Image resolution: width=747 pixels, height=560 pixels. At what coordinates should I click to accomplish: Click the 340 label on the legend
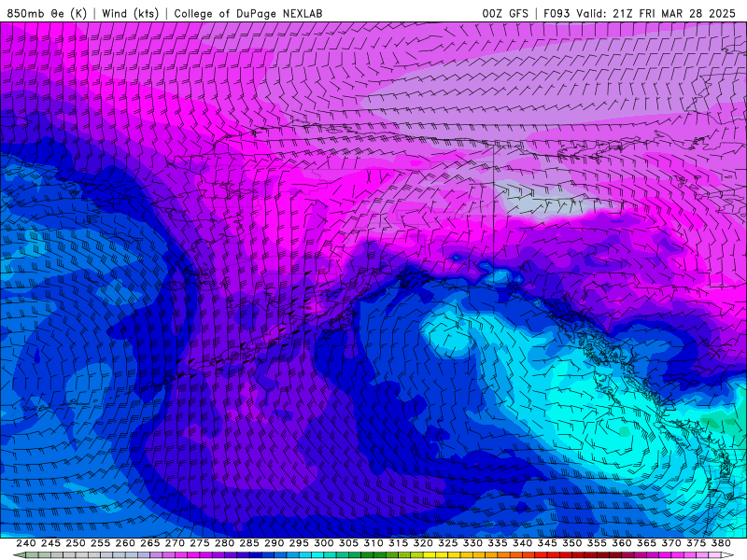click(x=522, y=543)
